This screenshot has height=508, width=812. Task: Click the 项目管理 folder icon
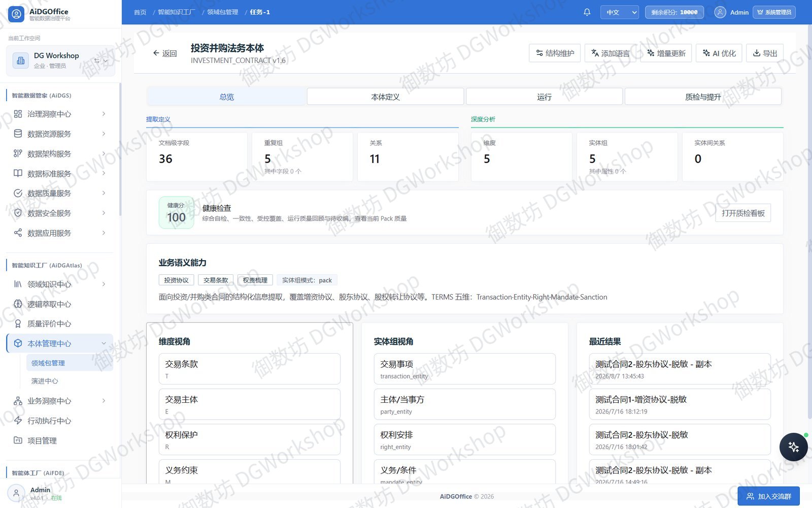(18, 440)
